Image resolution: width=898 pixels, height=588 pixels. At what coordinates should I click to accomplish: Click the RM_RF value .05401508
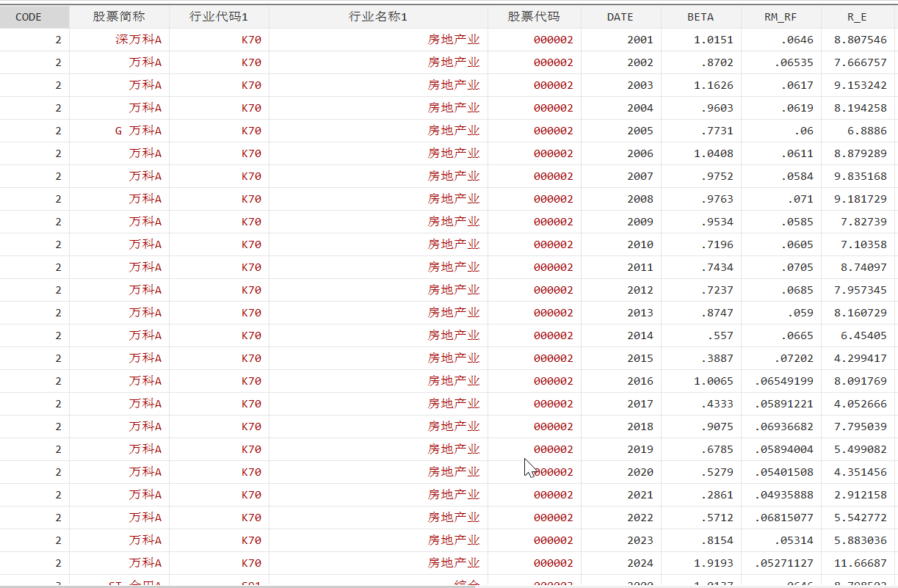[781, 472]
